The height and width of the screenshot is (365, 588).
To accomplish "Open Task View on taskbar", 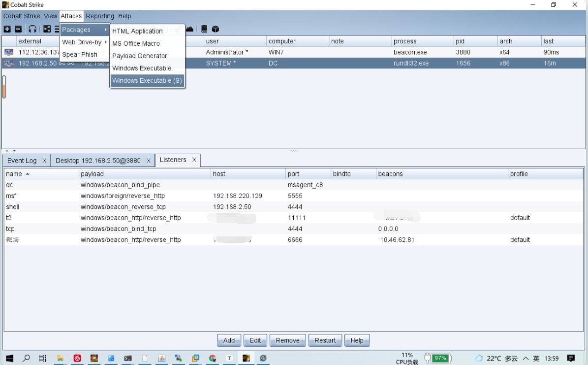I will [x=42, y=358].
